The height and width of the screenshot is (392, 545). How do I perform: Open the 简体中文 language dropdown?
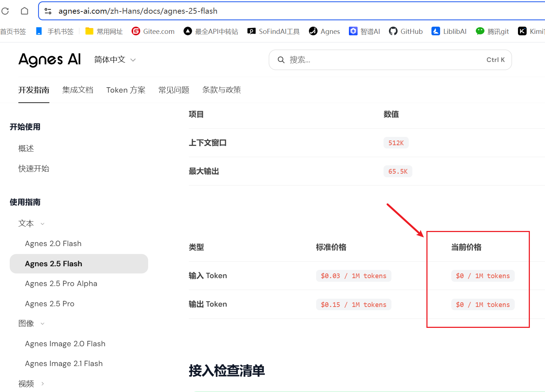coord(115,60)
